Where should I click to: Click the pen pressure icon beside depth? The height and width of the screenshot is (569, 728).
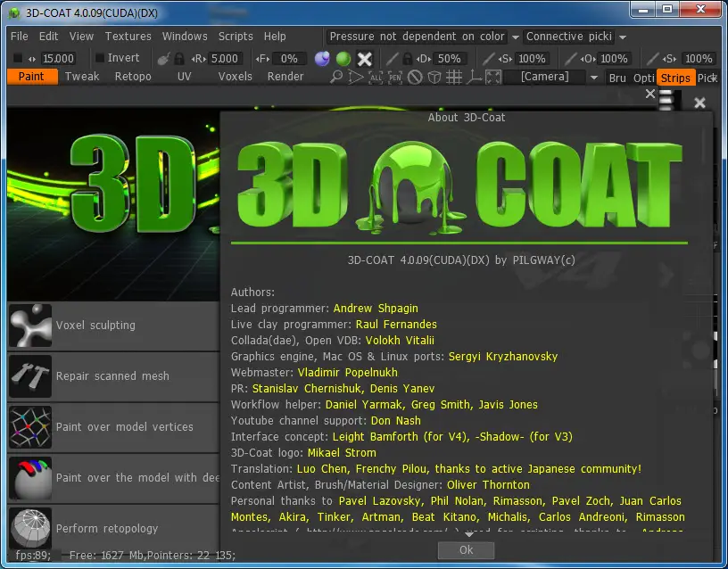392,59
